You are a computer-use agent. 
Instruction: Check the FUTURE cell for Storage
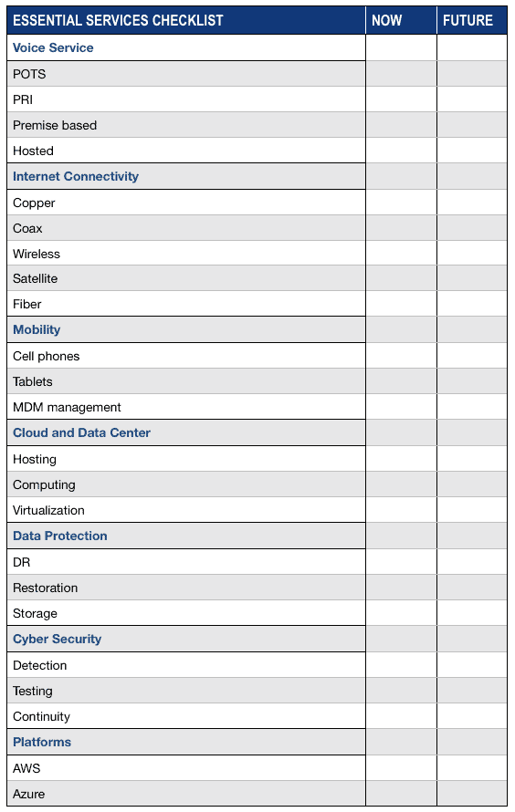472,612
